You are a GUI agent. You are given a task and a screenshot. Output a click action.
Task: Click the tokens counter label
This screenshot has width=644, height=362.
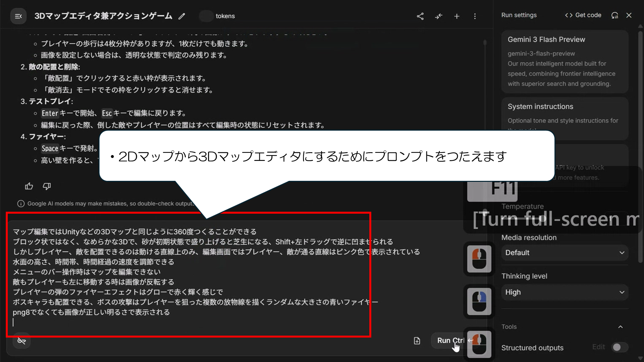point(225,16)
